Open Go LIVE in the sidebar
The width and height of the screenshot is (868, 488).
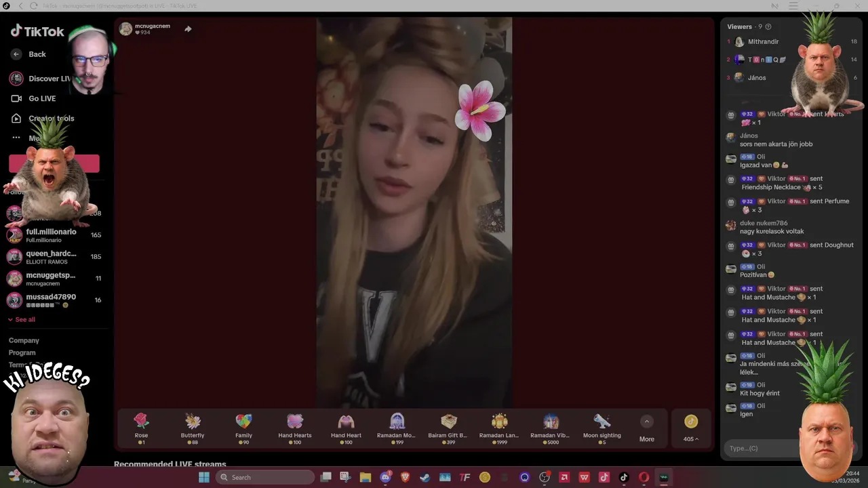coord(42,98)
